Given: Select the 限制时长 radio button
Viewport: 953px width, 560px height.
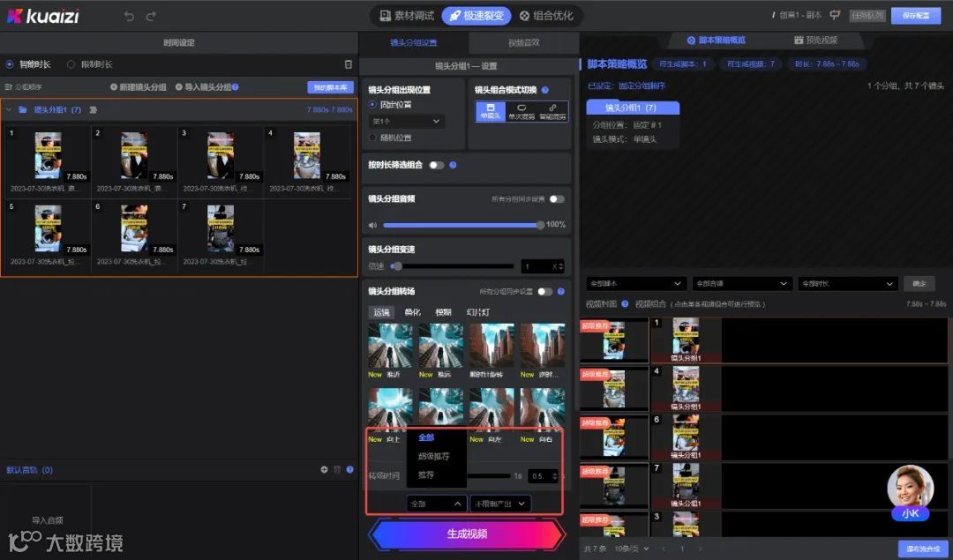Looking at the screenshot, I should tap(71, 64).
